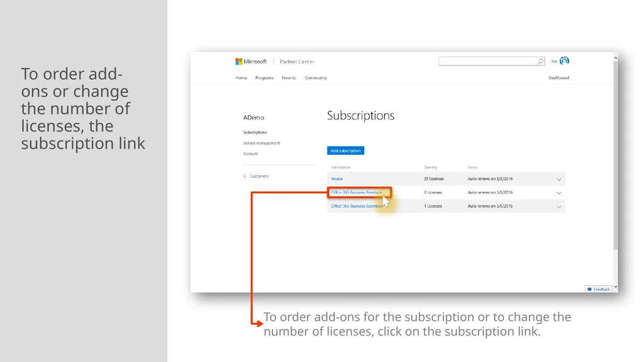Click the ADemo customer name heading
The width and height of the screenshot is (644, 362).
(x=253, y=118)
